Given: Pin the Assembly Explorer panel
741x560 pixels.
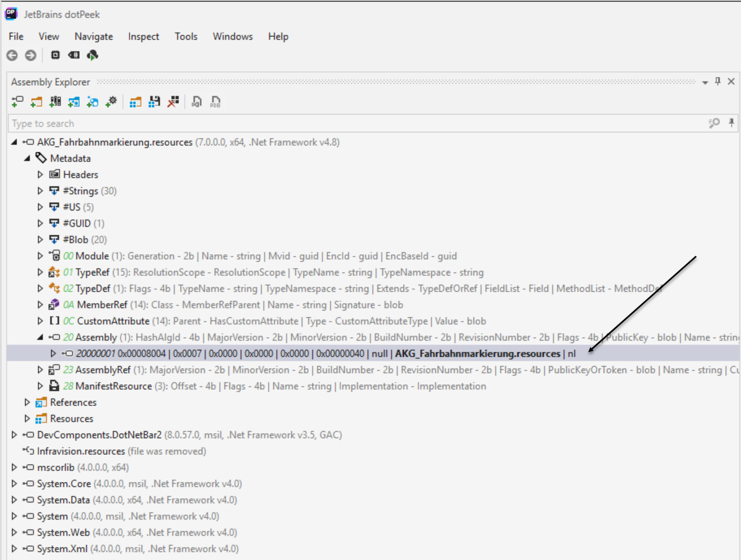Looking at the screenshot, I should 718,81.
